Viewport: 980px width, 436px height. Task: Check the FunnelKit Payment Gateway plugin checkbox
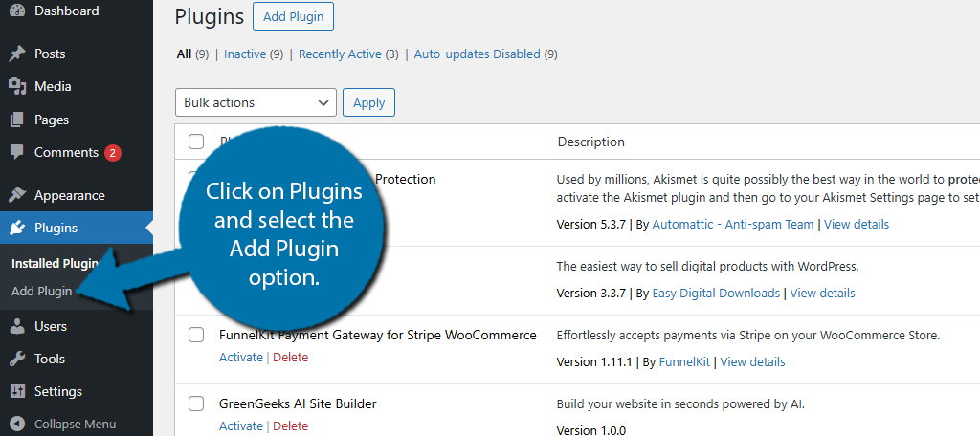[196, 336]
